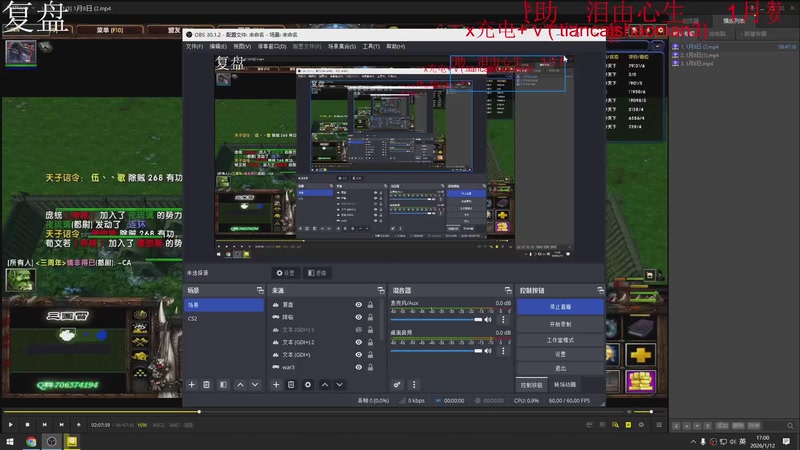800x450 pixels.
Task: Stop playback in the media player
Action: 28,424
